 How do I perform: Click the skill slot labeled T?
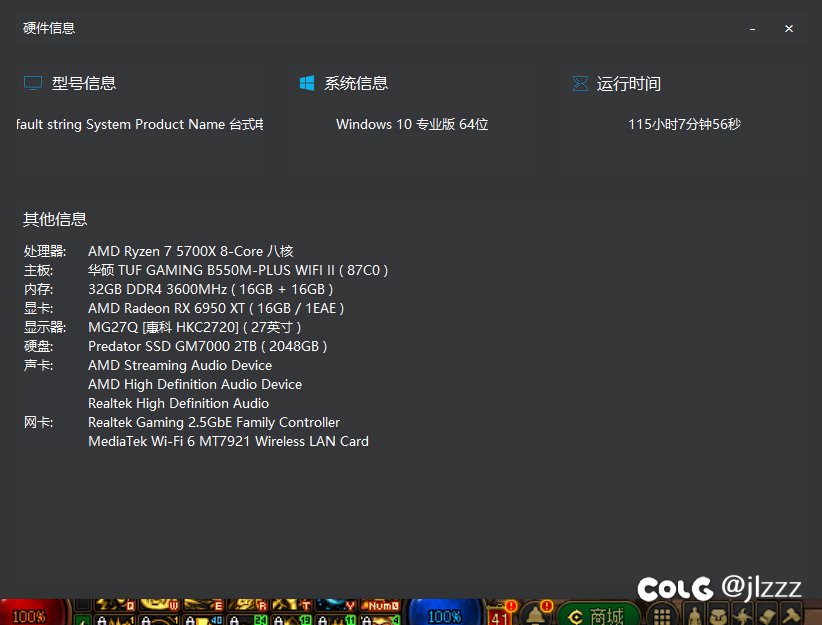pyautogui.click(x=291, y=606)
